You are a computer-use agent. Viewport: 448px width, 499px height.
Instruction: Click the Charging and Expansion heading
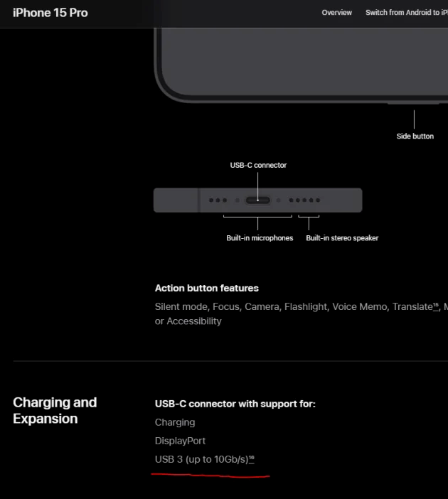click(55, 411)
